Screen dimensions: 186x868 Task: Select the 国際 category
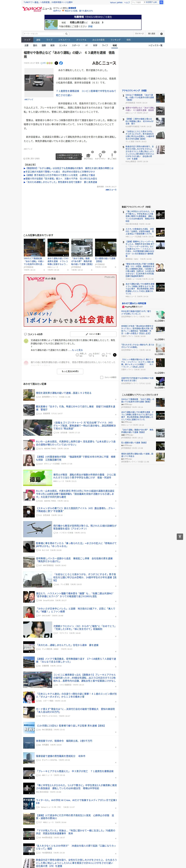click(44, 45)
